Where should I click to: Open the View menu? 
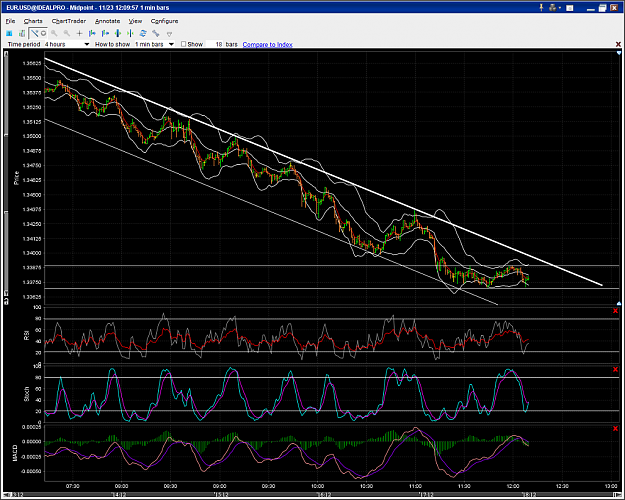[135, 21]
